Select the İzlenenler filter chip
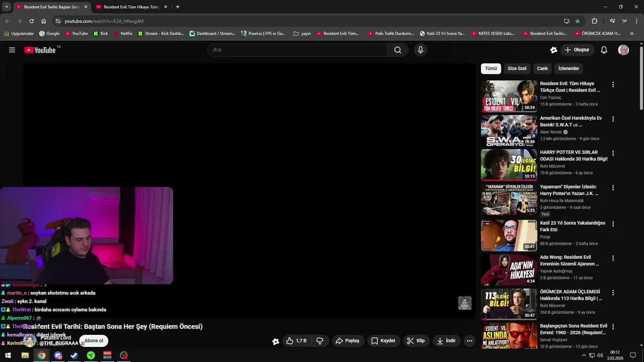Viewport: 644px width, 362px height. [x=569, y=68]
